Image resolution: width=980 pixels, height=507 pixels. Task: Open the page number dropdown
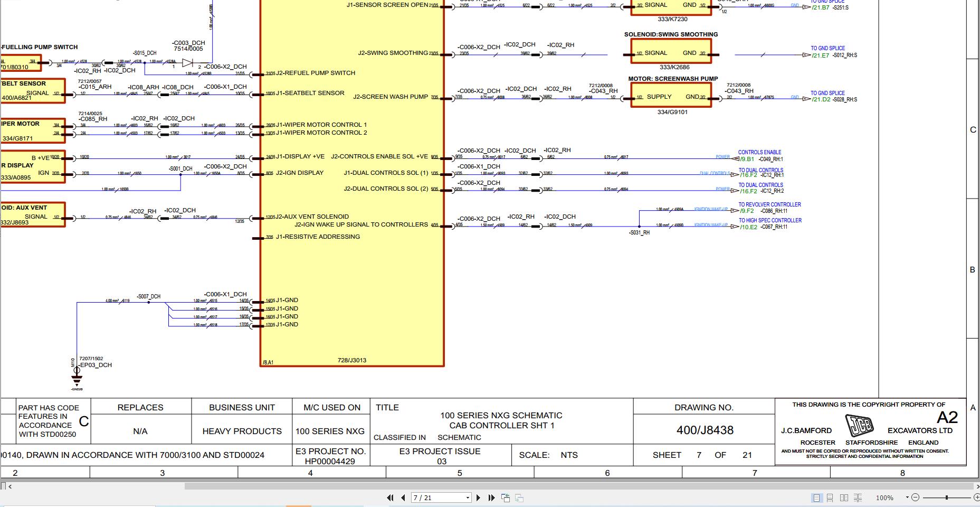click(468, 497)
